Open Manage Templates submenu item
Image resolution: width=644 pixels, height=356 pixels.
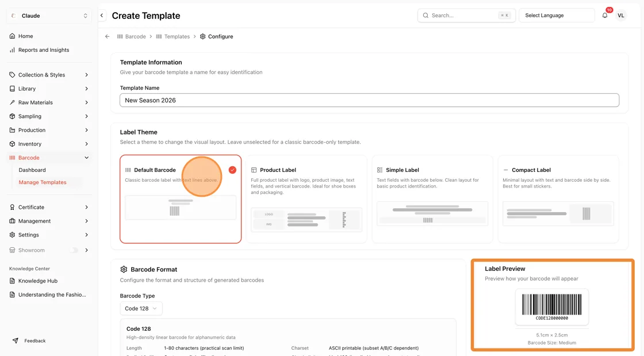(43, 182)
